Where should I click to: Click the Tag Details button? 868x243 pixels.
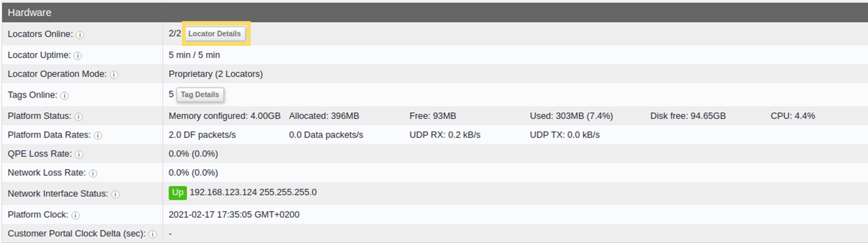click(200, 95)
